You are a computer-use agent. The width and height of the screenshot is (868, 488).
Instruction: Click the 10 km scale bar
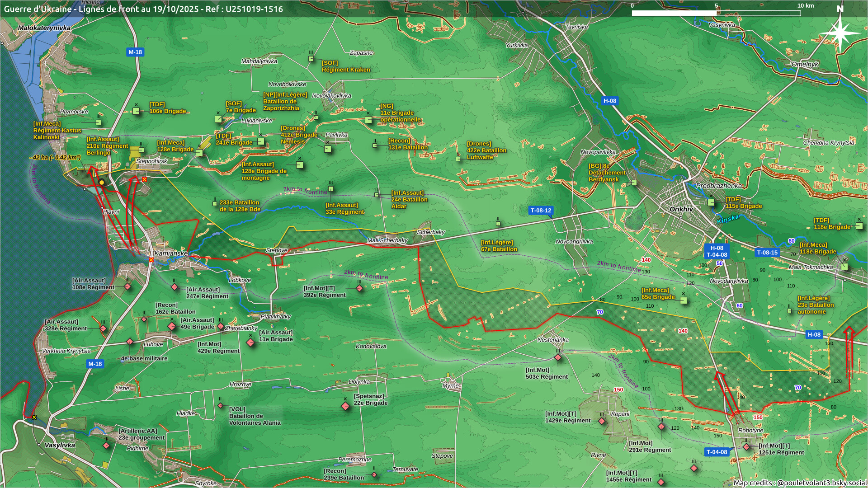click(716, 13)
